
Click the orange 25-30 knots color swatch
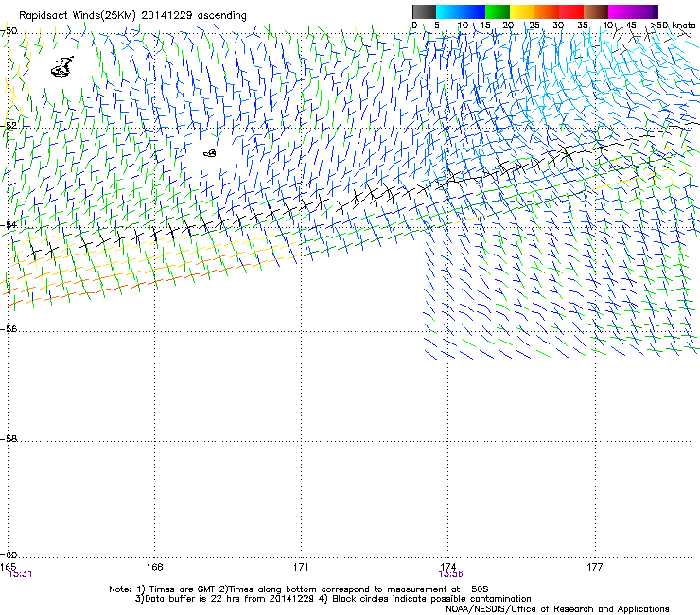[547, 11]
